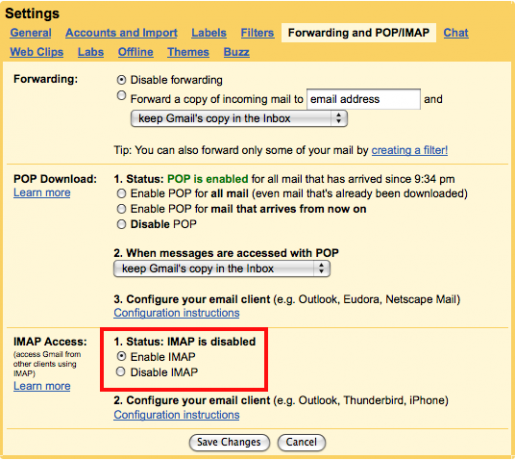Switch to the Labels tab

(x=209, y=33)
